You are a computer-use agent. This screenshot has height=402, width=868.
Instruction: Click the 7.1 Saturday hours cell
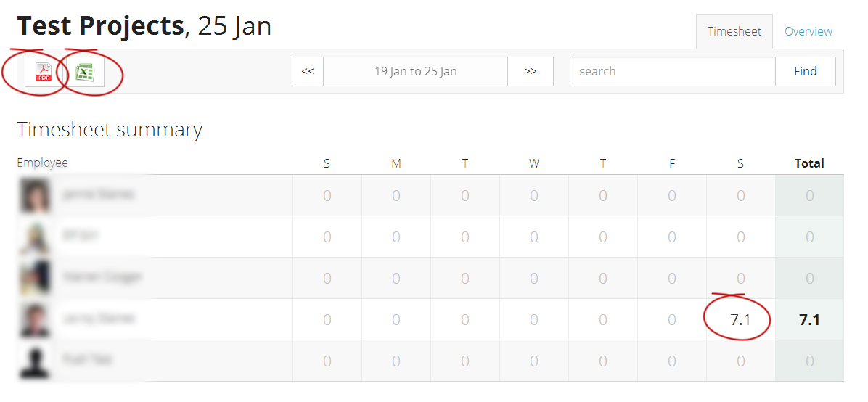click(x=741, y=319)
